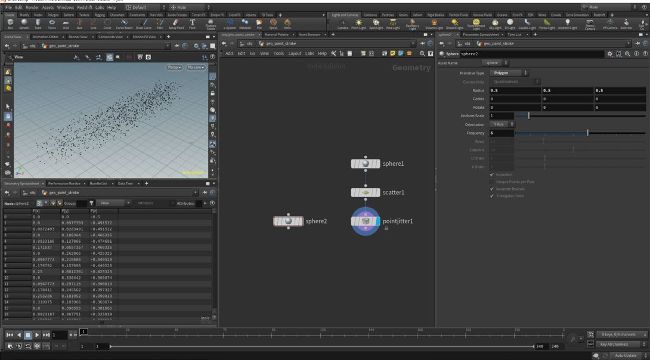Open the Render menu

pos(32,7)
